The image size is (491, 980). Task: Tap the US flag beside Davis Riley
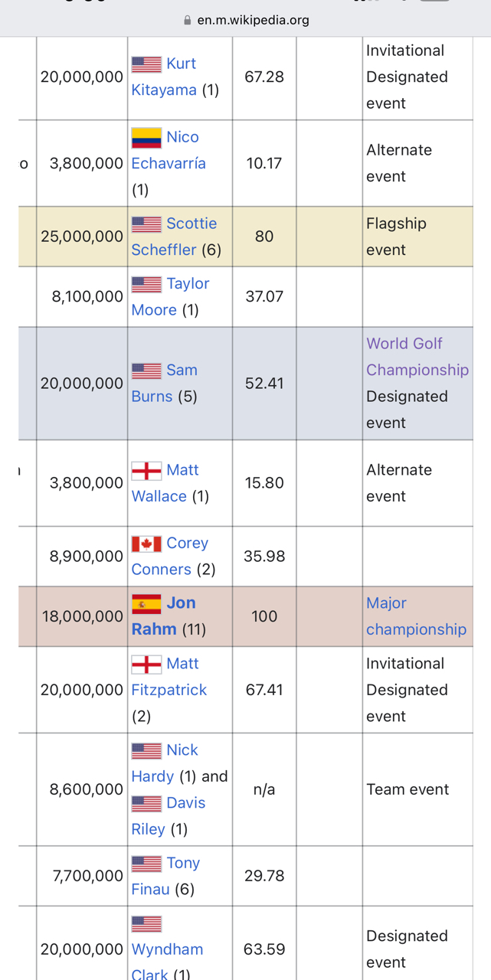coord(146,804)
